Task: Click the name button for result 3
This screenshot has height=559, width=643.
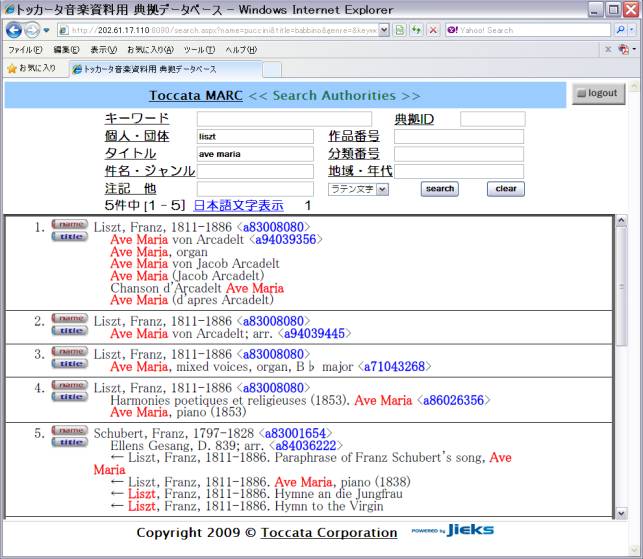Action: pos(70,351)
